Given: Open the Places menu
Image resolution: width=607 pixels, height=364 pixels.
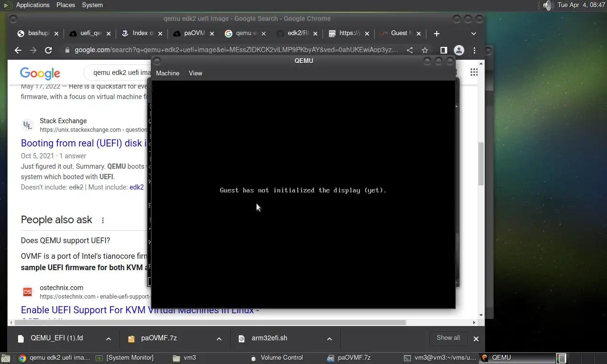Looking at the screenshot, I should tap(65, 5).
